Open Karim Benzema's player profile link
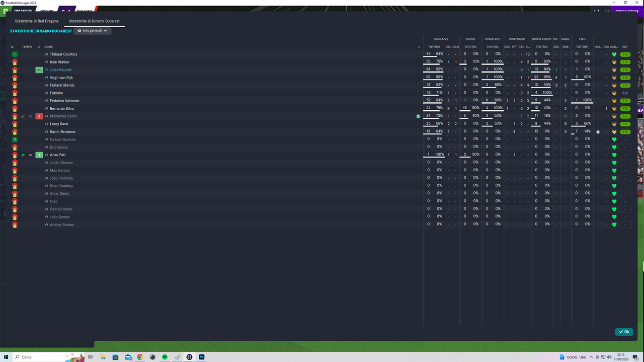Screen dimensions: 644x362 pyautogui.click(x=62, y=132)
